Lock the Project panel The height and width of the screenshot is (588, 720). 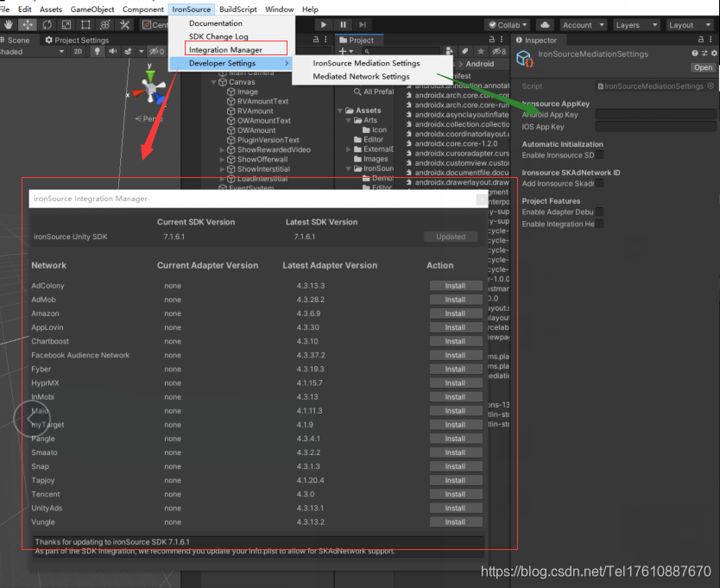coord(492,40)
